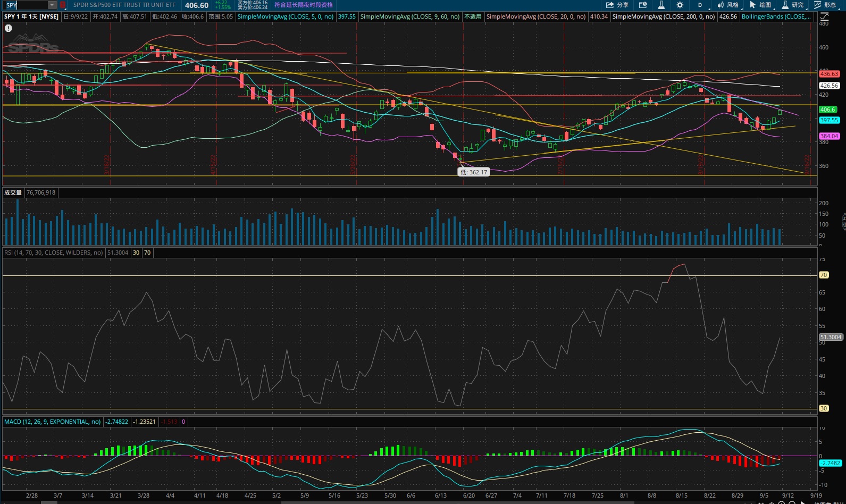Click the 买方价:406.16 bid text

253,3
